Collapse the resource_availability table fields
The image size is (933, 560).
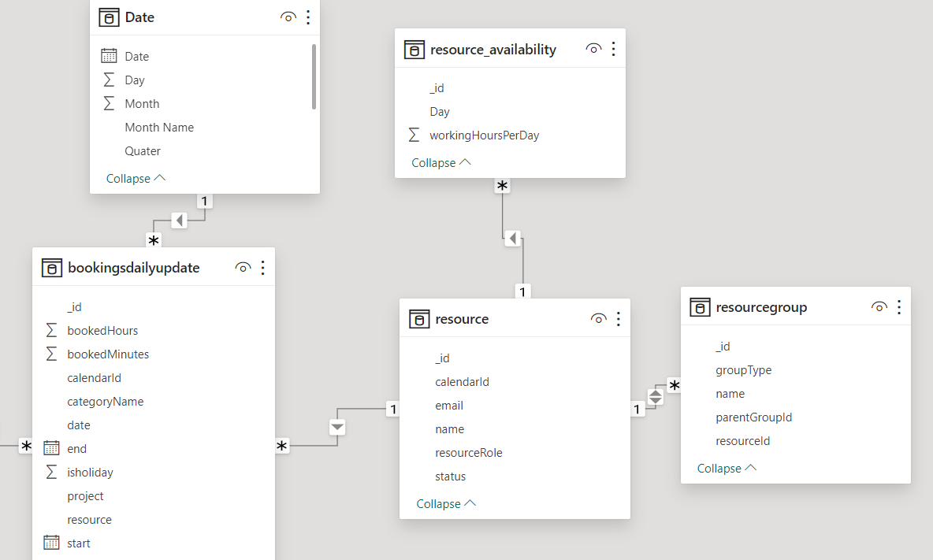pyautogui.click(x=441, y=163)
